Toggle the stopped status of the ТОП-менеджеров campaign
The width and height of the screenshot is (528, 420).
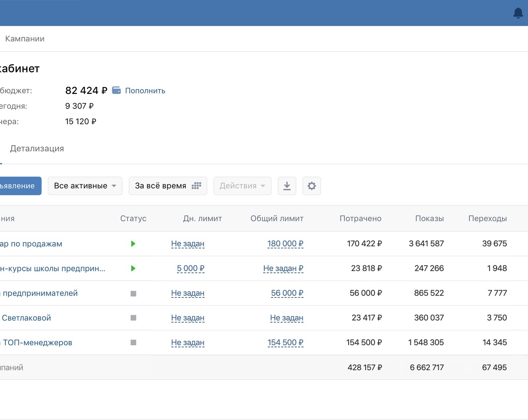tap(133, 343)
